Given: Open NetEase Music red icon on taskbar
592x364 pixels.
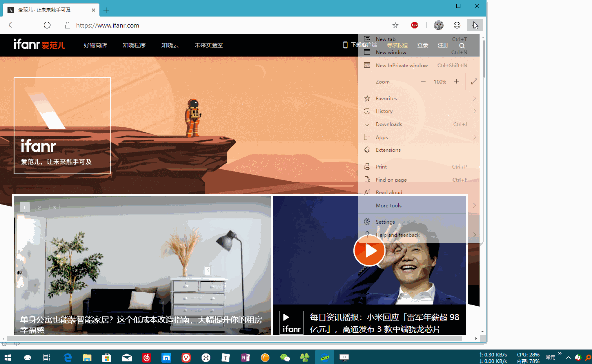Looking at the screenshot, I should tap(147, 357).
